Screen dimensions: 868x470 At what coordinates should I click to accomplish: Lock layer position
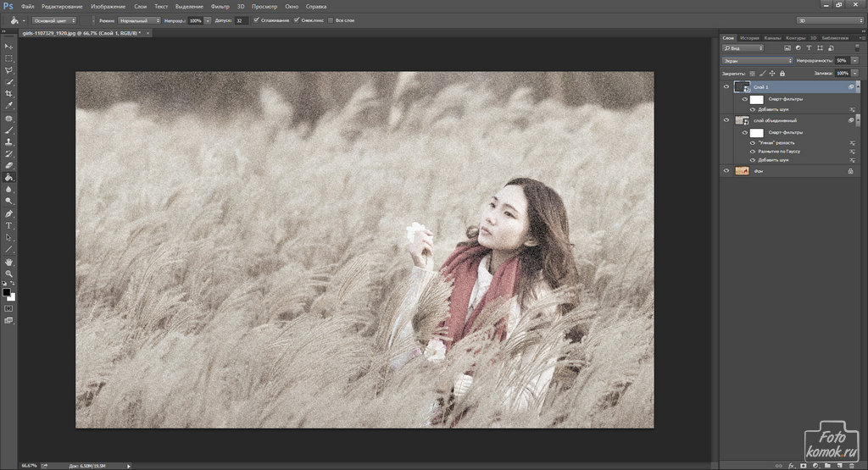click(x=772, y=73)
